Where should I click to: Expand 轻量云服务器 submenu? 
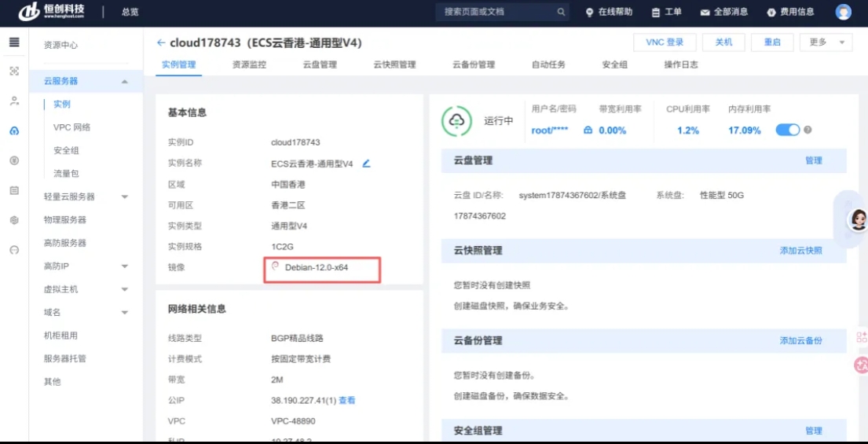(x=125, y=196)
